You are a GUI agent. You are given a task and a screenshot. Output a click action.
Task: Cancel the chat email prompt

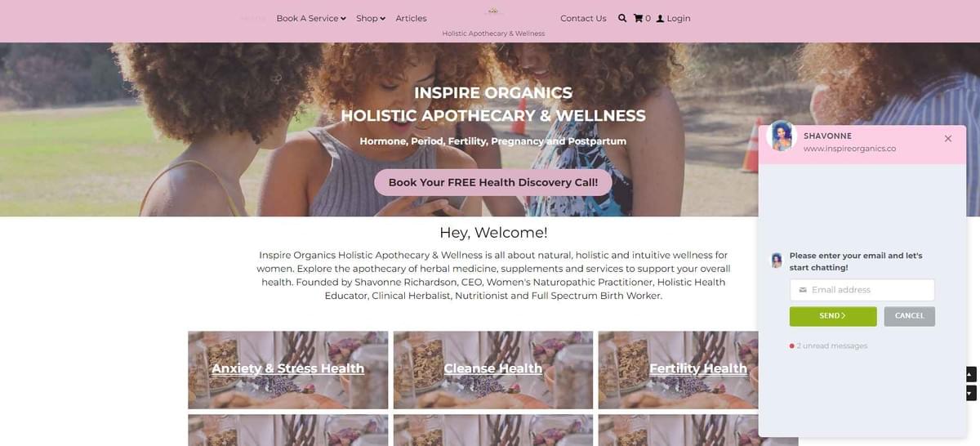(x=910, y=316)
